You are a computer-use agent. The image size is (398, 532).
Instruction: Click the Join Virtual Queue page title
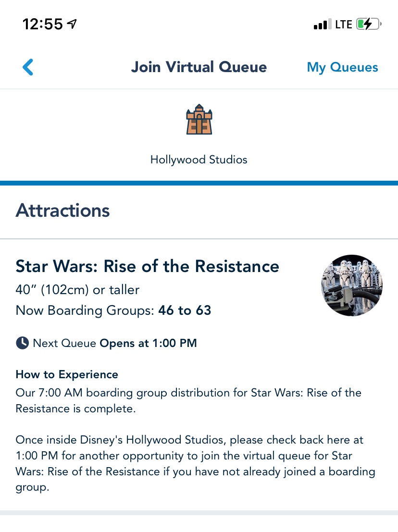tap(199, 67)
